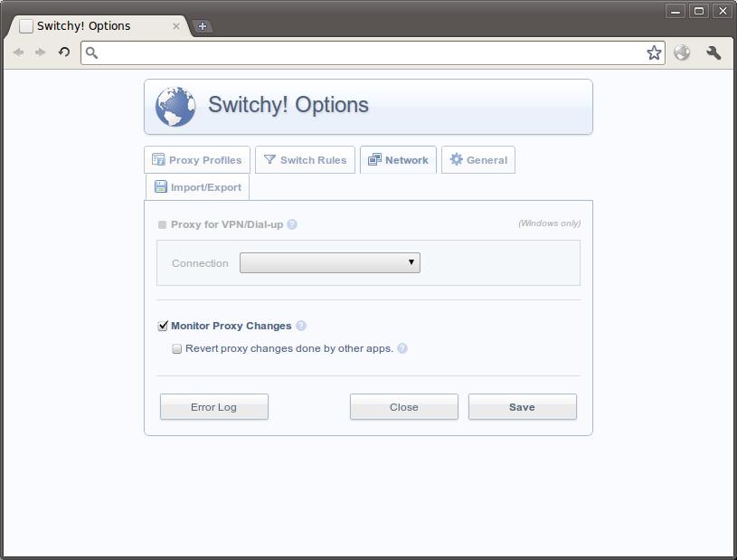Minimize the browser window
The width and height of the screenshot is (737, 560).
676,11
